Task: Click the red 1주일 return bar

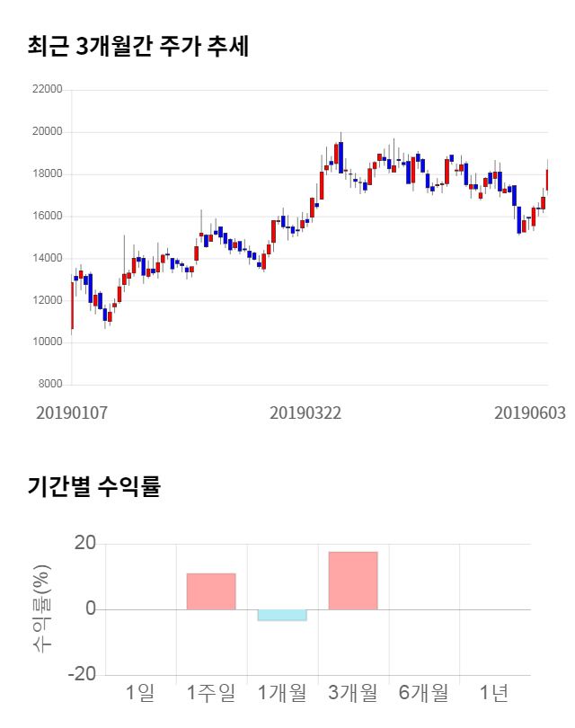Action: click(211, 591)
